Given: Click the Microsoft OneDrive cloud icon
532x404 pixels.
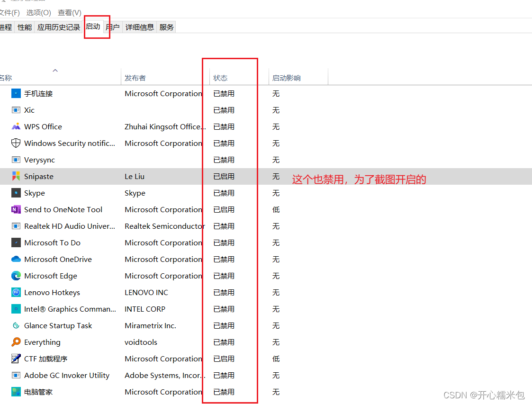Looking at the screenshot, I should (16, 259).
